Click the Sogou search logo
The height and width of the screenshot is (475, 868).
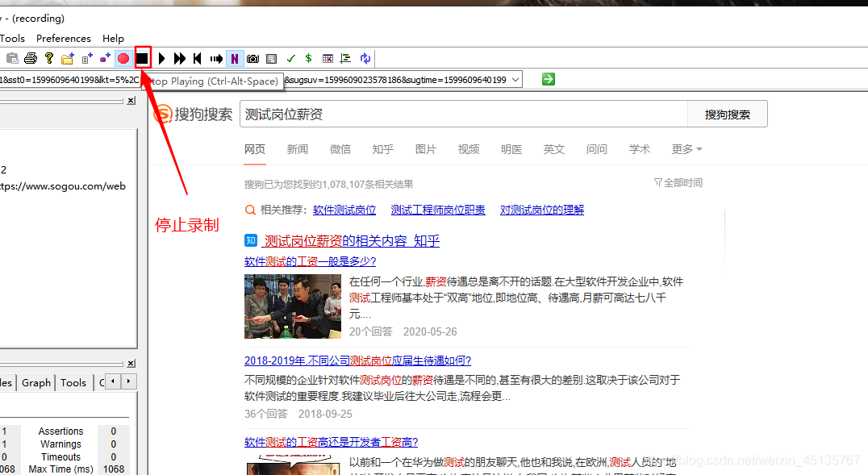[x=193, y=114]
